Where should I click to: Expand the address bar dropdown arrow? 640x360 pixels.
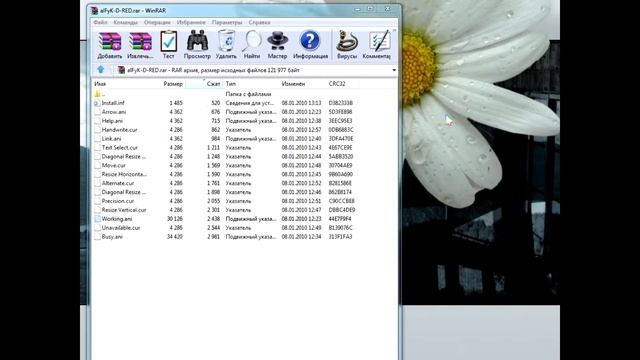click(394, 70)
